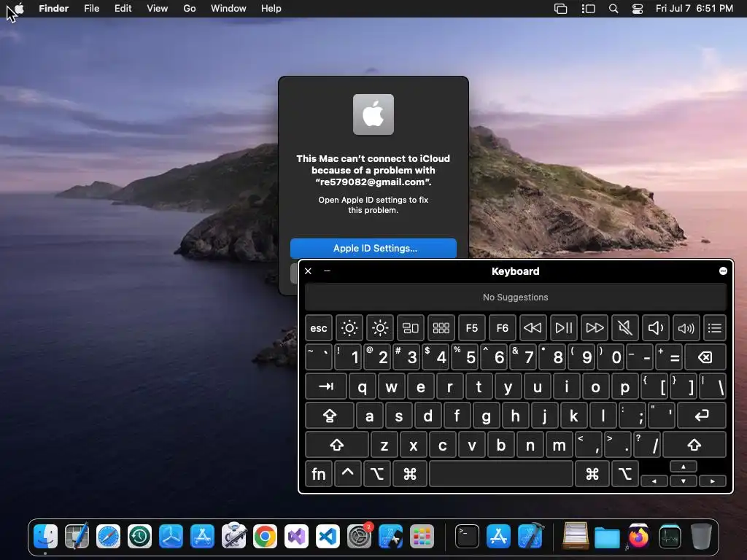This screenshot has width=747, height=560.
Task: Open Xcode hammer icon in the Dock
Action: click(x=530, y=537)
